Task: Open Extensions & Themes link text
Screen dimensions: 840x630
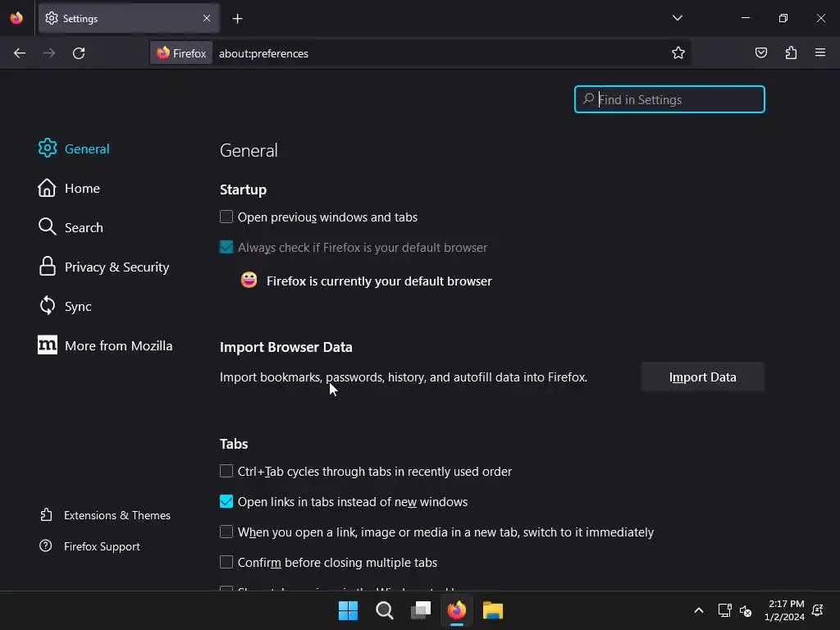Action: coord(116,515)
